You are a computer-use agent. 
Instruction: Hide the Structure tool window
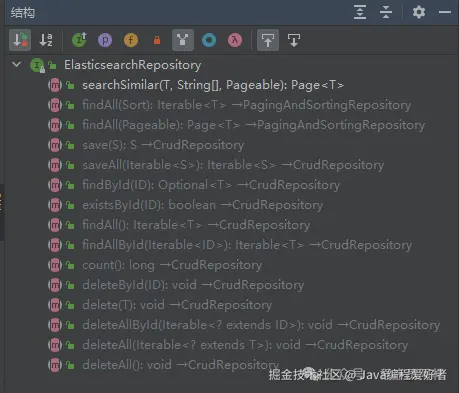(x=445, y=12)
